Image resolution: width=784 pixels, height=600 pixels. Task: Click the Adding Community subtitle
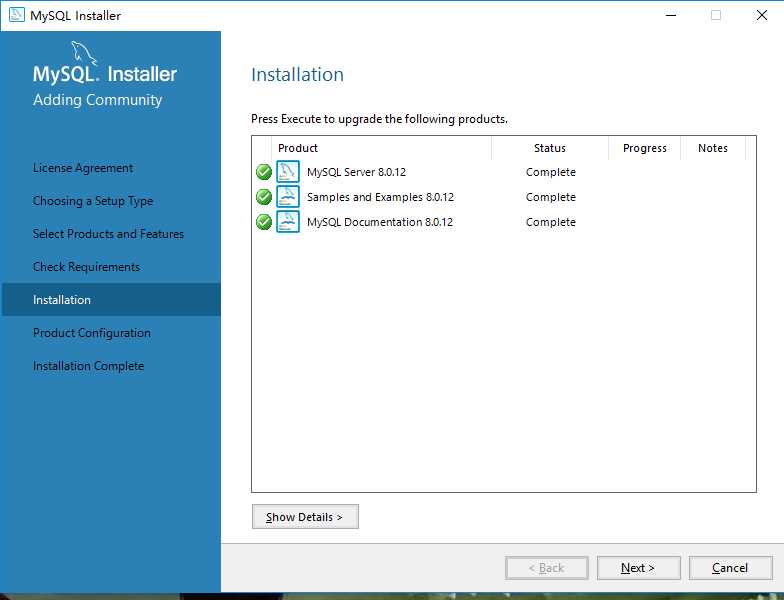(x=98, y=100)
